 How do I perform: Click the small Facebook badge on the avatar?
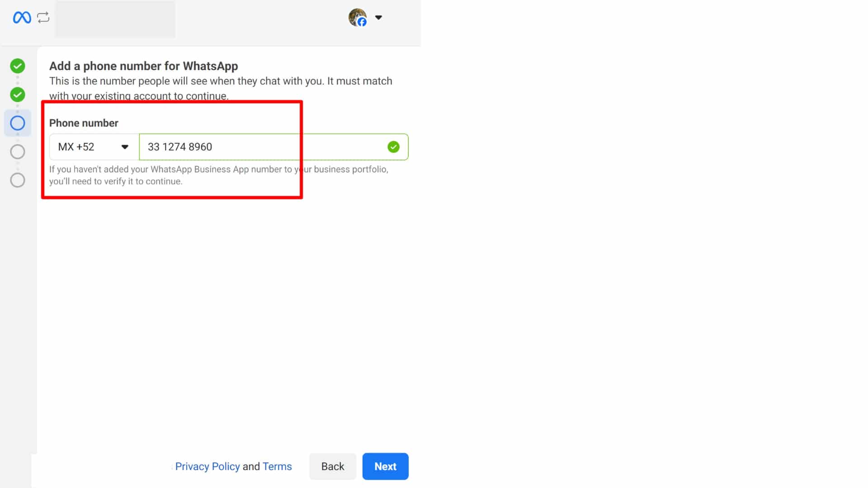[x=362, y=22]
